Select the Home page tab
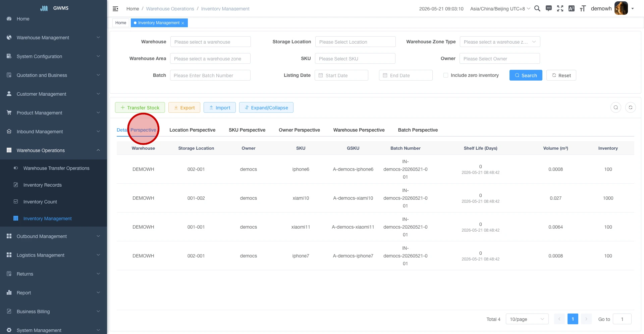This screenshot has width=644, height=334. click(121, 23)
